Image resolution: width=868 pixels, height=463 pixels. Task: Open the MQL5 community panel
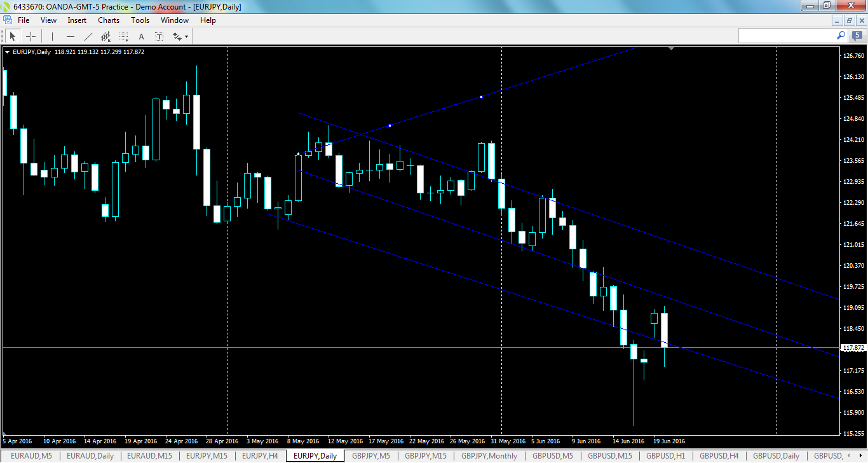(856, 36)
